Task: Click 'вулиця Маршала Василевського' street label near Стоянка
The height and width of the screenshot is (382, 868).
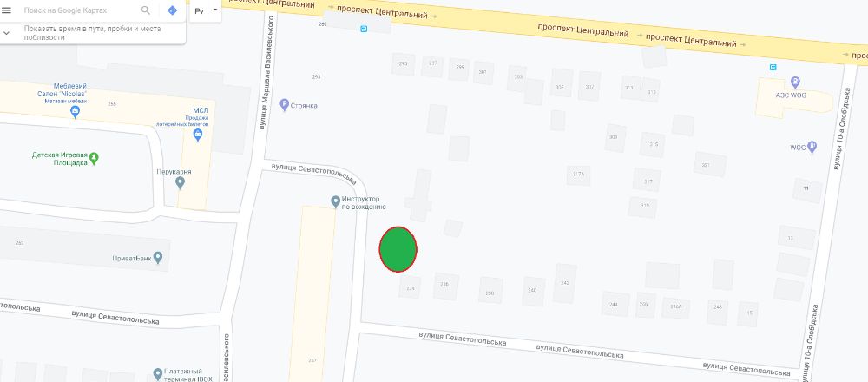Action: (x=266, y=73)
